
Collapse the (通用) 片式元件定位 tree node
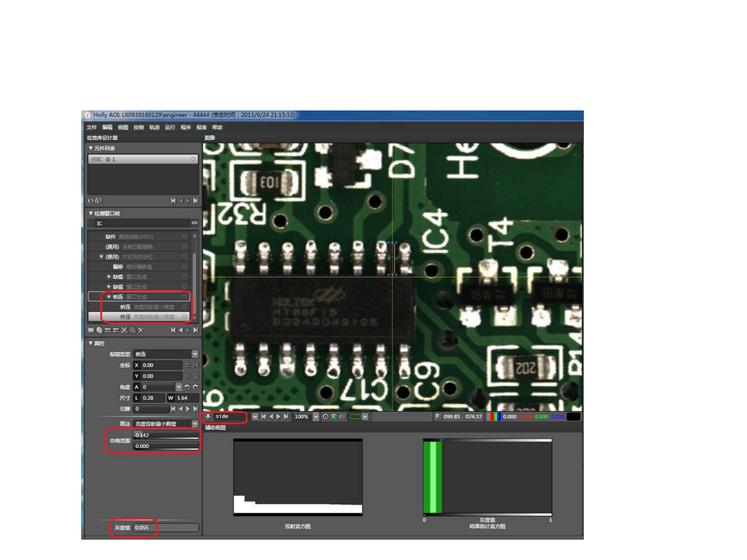click(101, 257)
